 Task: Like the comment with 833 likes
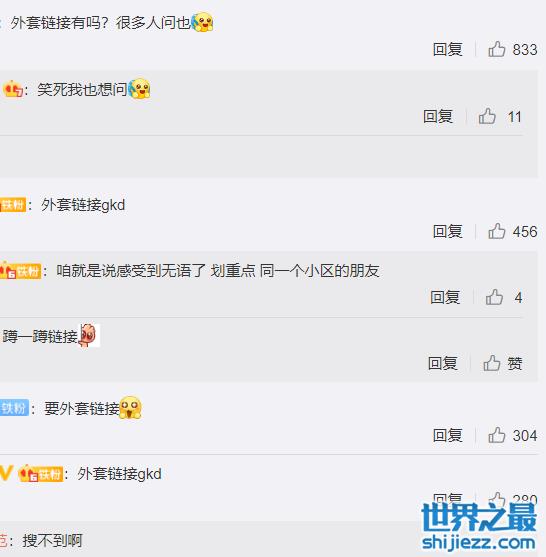click(497, 49)
